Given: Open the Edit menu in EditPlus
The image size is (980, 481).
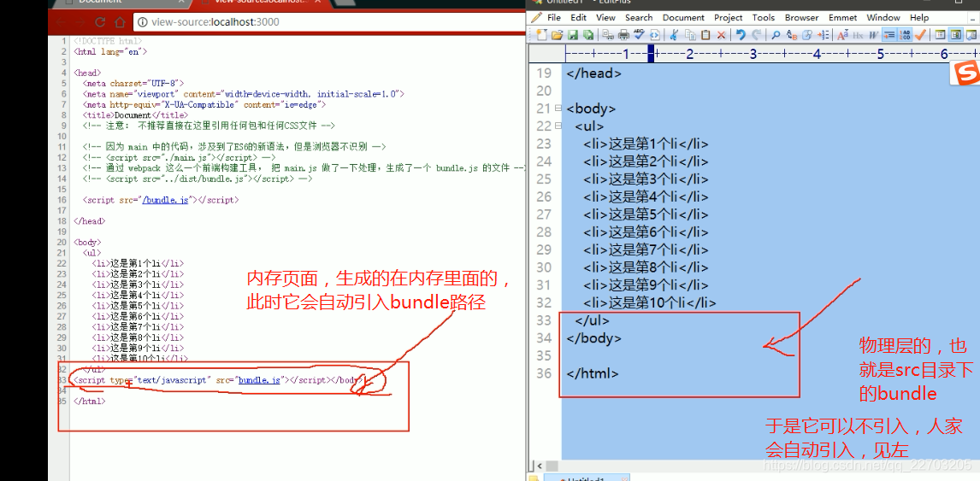Looking at the screenshot, I should click(578, 17).
